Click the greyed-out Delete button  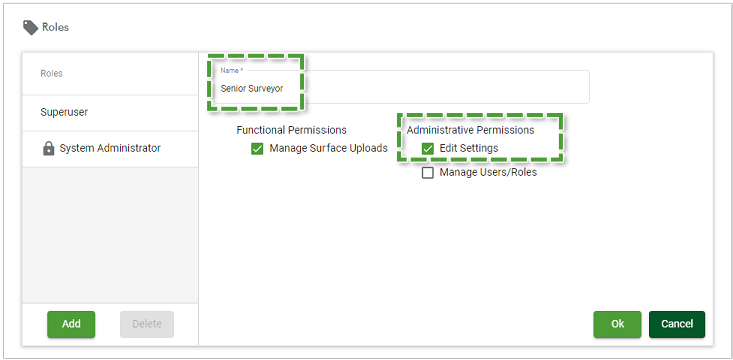(147, 324)
